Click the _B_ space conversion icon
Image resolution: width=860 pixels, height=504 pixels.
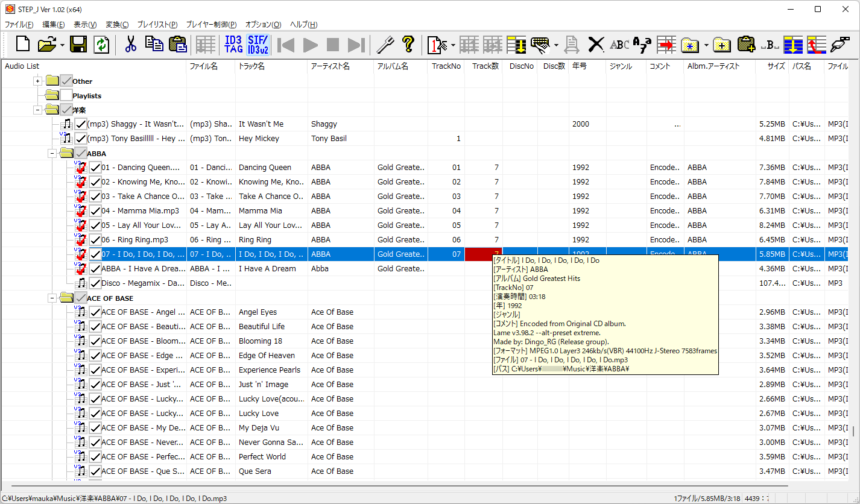click(x=770, y=44)
